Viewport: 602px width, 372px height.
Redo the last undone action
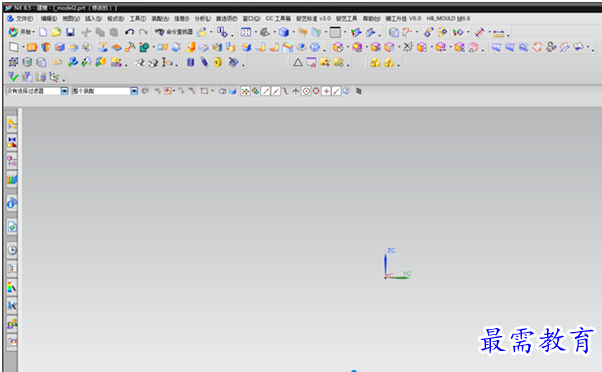tap(143, 32)
